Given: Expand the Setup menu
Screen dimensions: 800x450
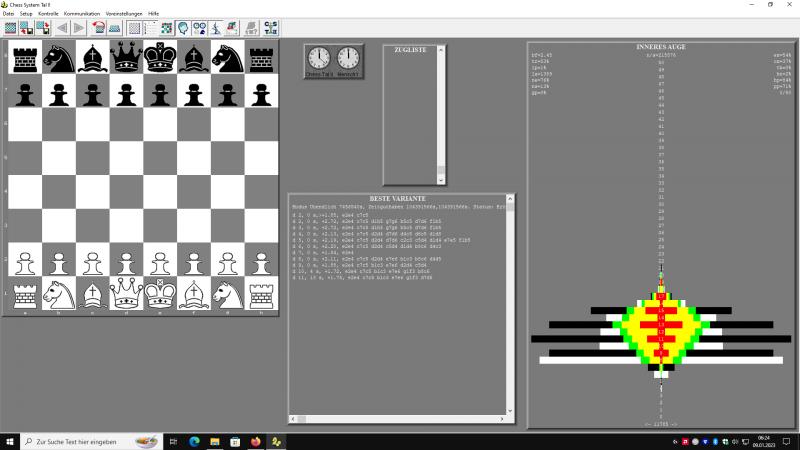Looking at the screenshot, I should [x=26, y=13].
